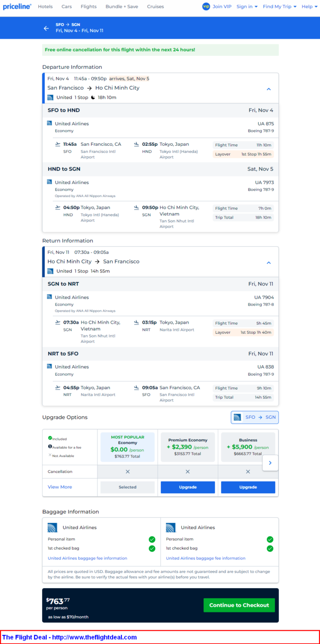Select the Premium Economy fare card
The height and width of the screenshot is (644, 320).
point(188,447)
